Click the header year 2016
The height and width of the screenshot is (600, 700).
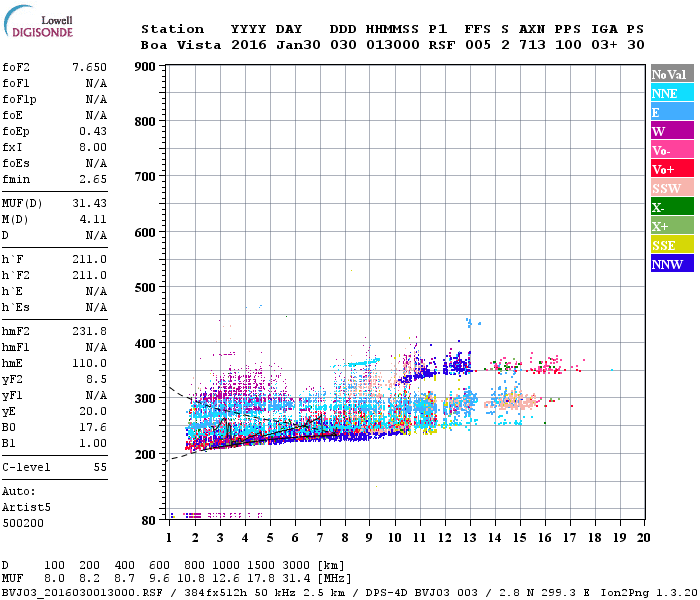click(249, 45)
